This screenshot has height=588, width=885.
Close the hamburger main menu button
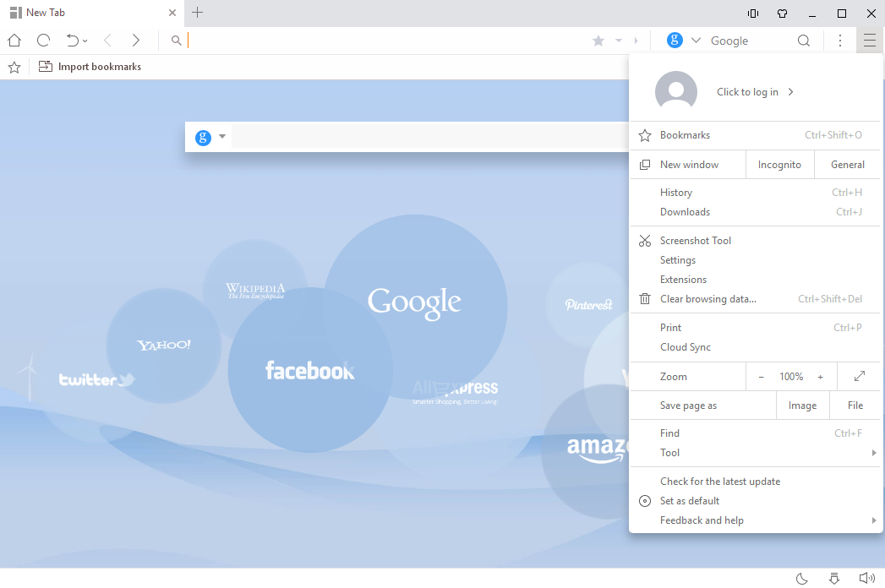click(869, 41)
